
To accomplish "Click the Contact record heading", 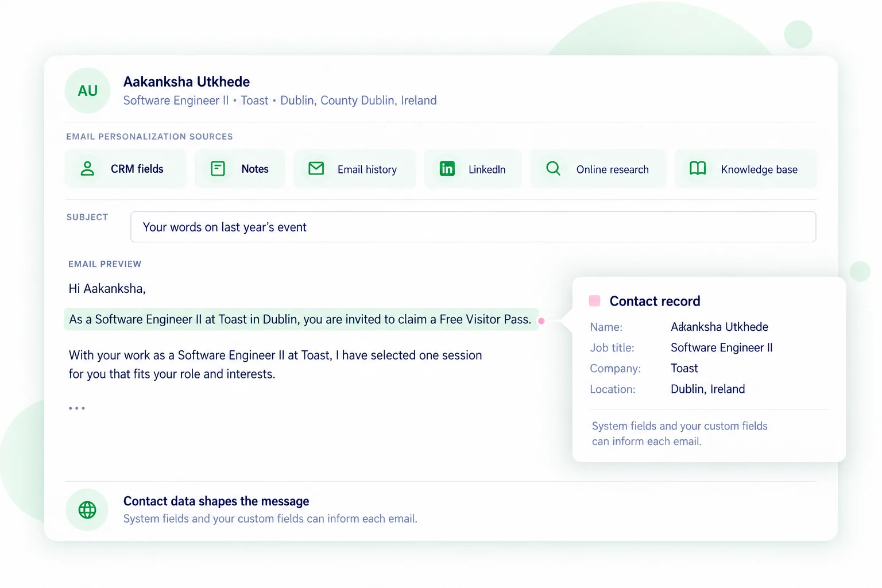I will (655, 301).
